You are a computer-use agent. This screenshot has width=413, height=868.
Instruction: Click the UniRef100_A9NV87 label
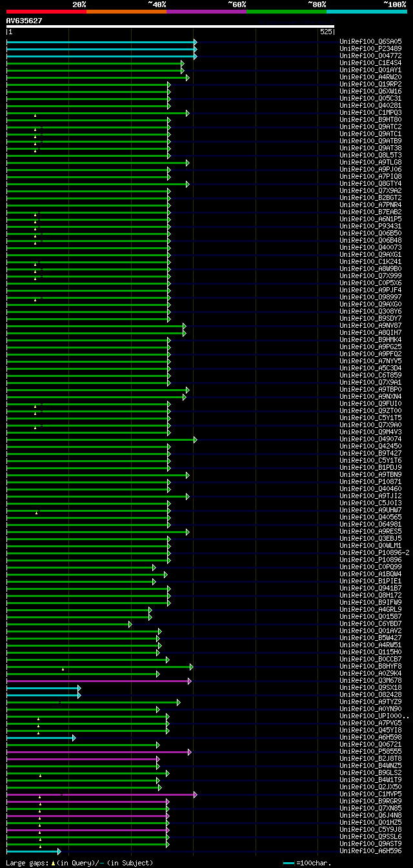click(372, 326)
